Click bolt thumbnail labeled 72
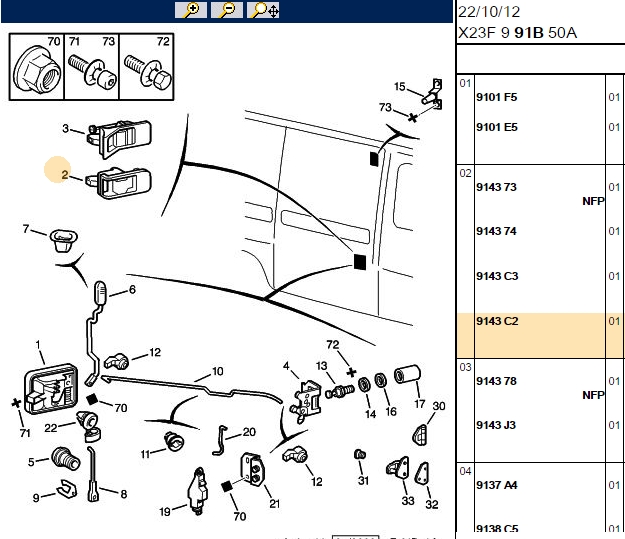The height and width of the screenshot is (539, 625). (146, 67)
